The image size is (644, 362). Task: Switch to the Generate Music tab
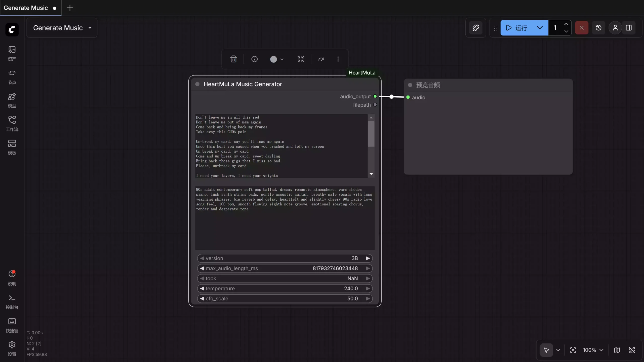tap(30, 8)
